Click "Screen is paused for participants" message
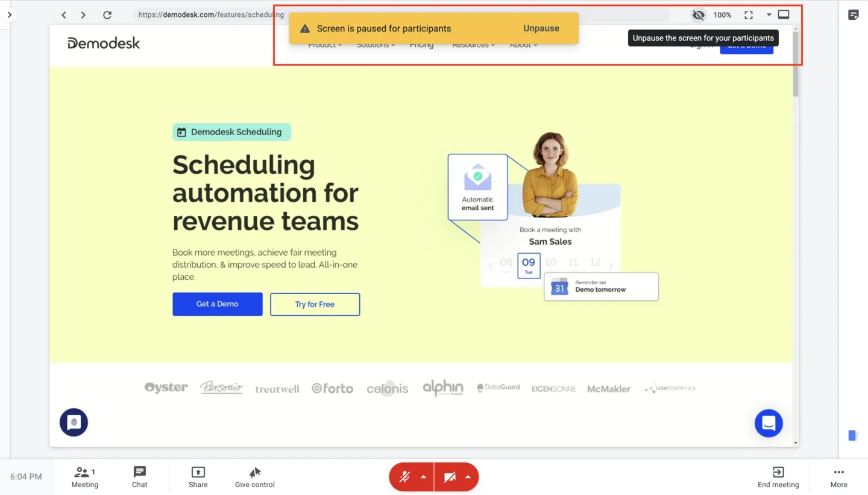Image resolution: width=868 pixels, height=495 pixels. click(x=384, y=28)
